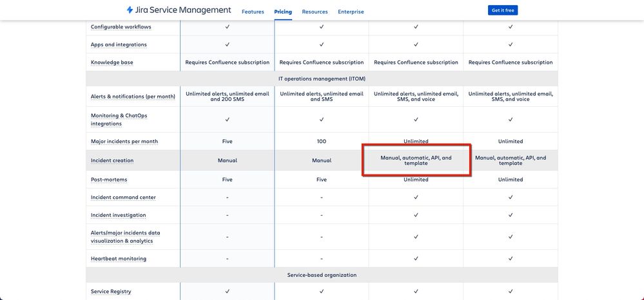This screenshot has height=300, width=644.
Task: Open the Enterprise nav item
Action: pos(351,12)
